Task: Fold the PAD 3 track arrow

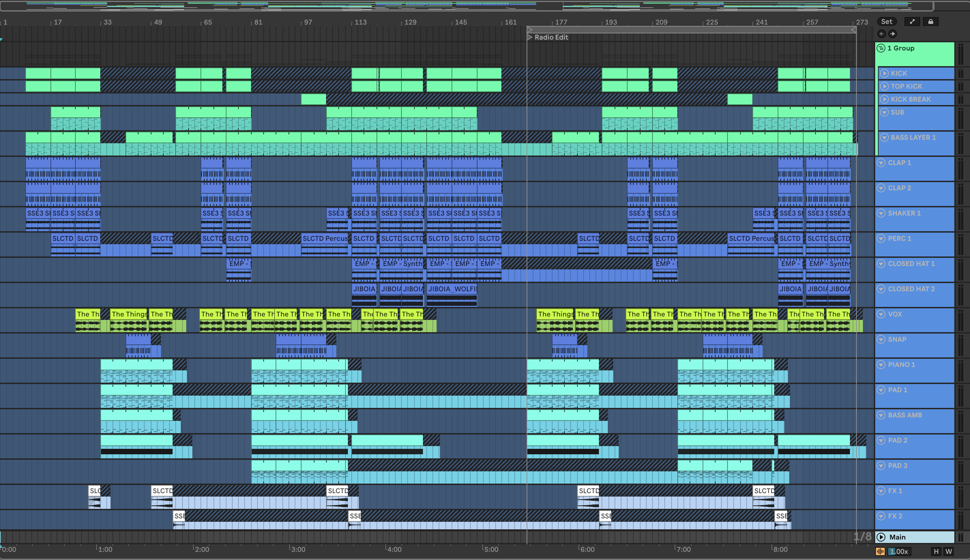Action: click(x=881, y=466)
